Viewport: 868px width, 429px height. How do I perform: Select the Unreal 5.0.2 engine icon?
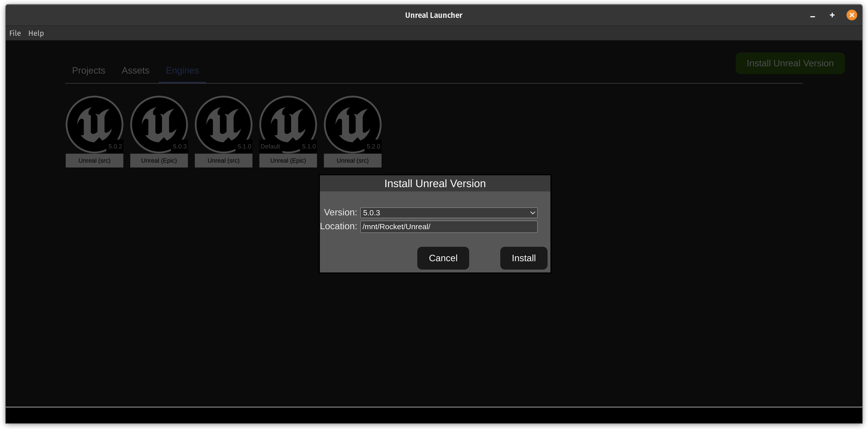[94, 124]
